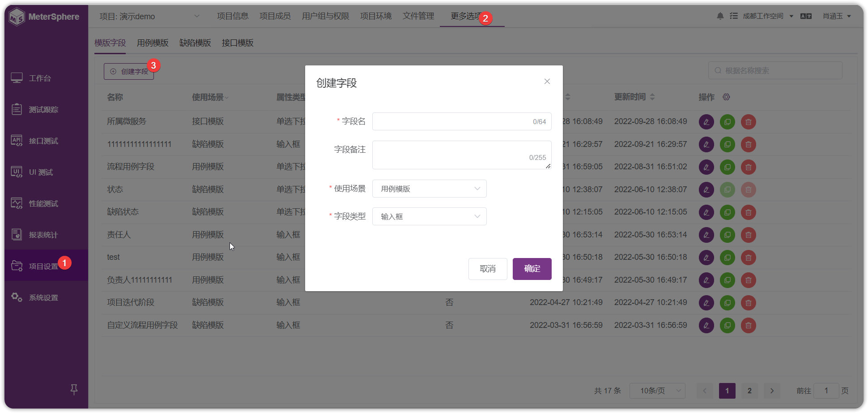Click the 字段名 input field
This screenshot has width=868, height=413.
pos(462,121)
